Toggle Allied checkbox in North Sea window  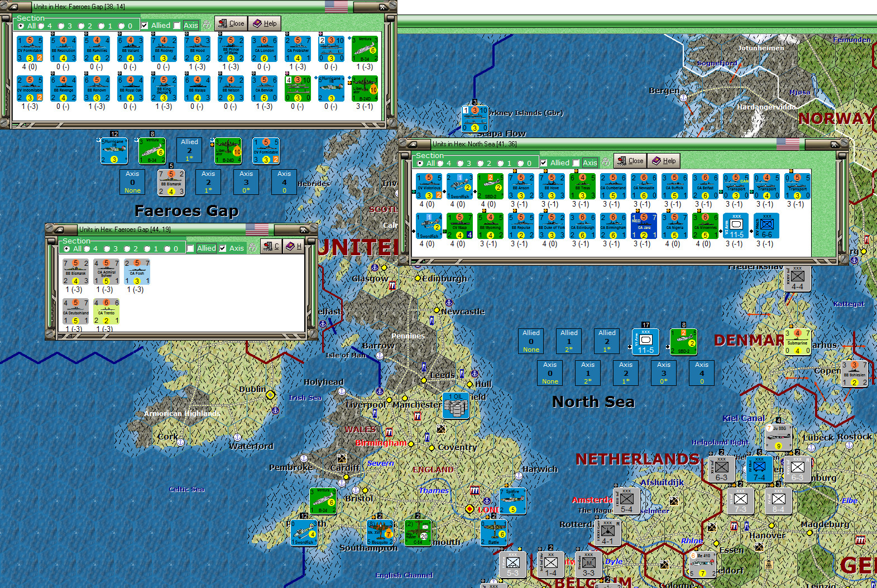(x=544, y=163)
